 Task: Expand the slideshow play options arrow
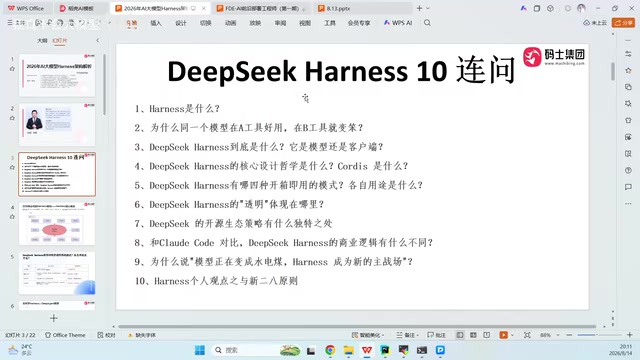click(x=512, y=335)
